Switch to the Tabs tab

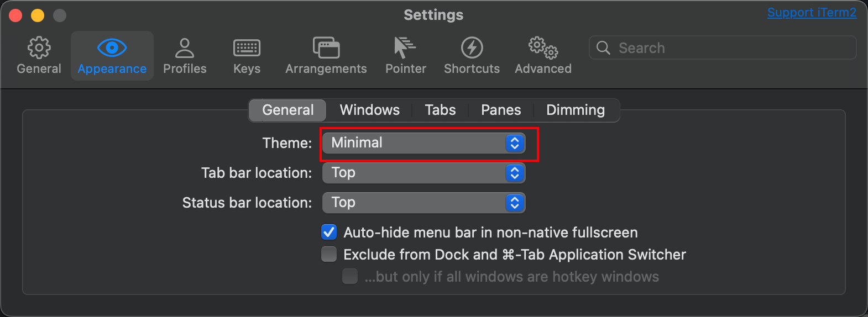click(440, 110)
